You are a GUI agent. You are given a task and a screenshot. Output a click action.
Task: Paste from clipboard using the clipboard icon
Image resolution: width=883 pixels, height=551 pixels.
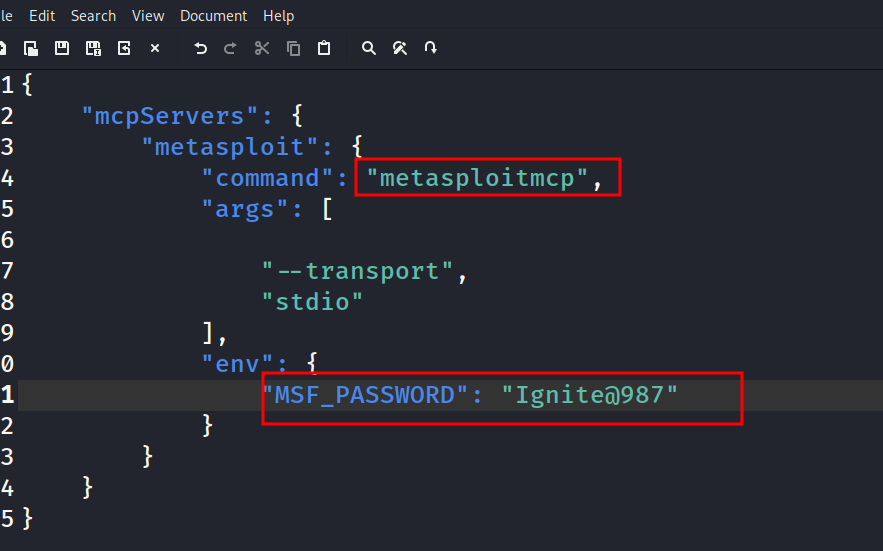pyautogui.click(x=324, y=48)
